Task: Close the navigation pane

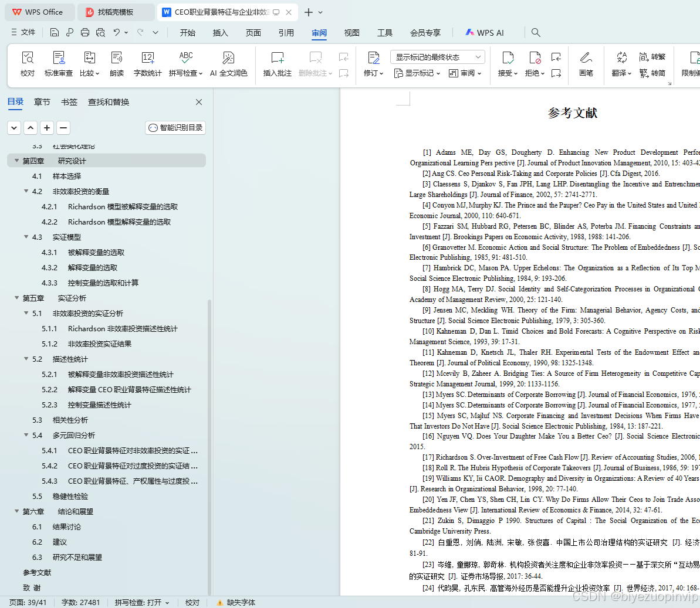Action: point(199,102)
